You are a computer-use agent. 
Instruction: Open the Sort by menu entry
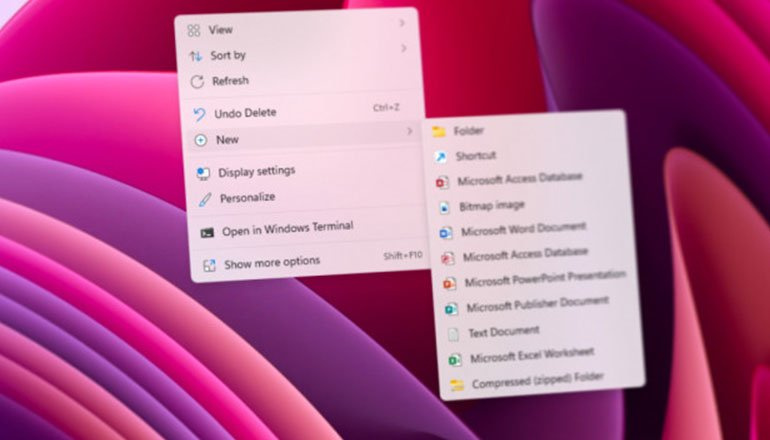(300, 54)
